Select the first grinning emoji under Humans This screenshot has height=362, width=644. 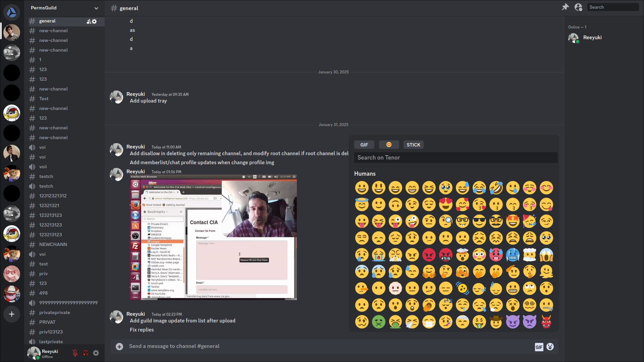[x=362, y=188]
